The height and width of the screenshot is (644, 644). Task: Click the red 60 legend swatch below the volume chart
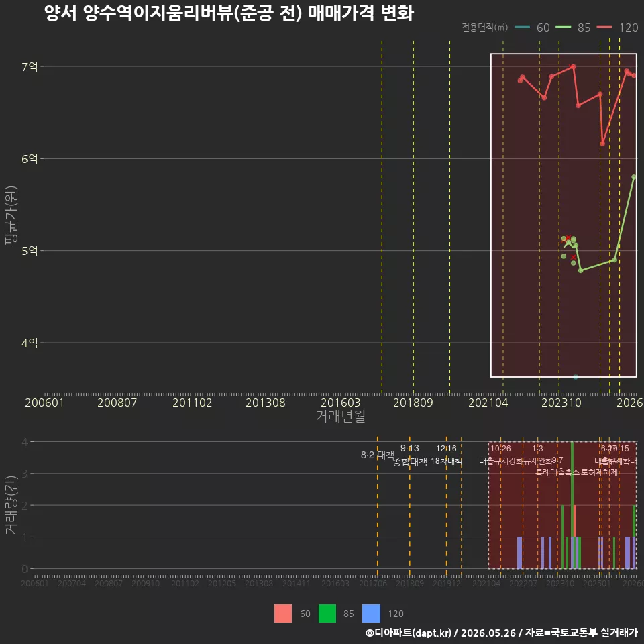[283, 613]
